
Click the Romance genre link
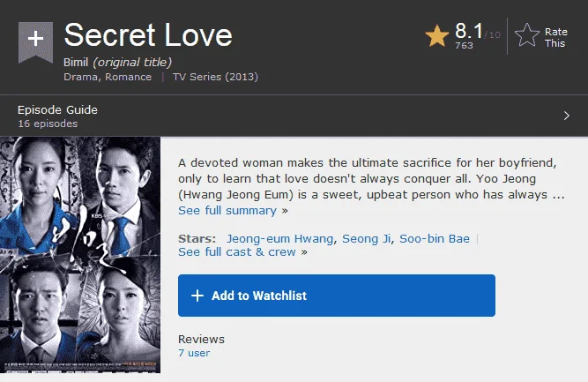click(128, 77)
